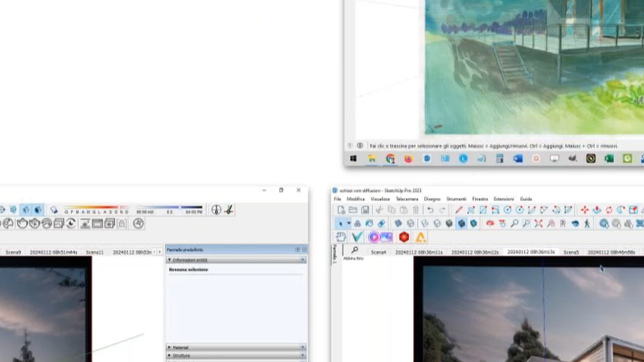Switch to the Scena11 scene tab

coord(95,252)
